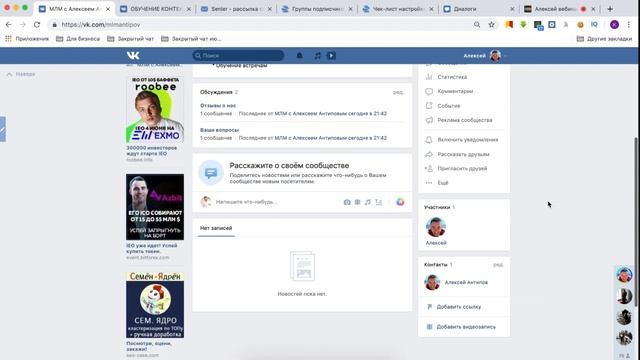Switch to the Группы подписчиков browser tab
The width and height of the screenshot is (640, 360).
point(317,9)
